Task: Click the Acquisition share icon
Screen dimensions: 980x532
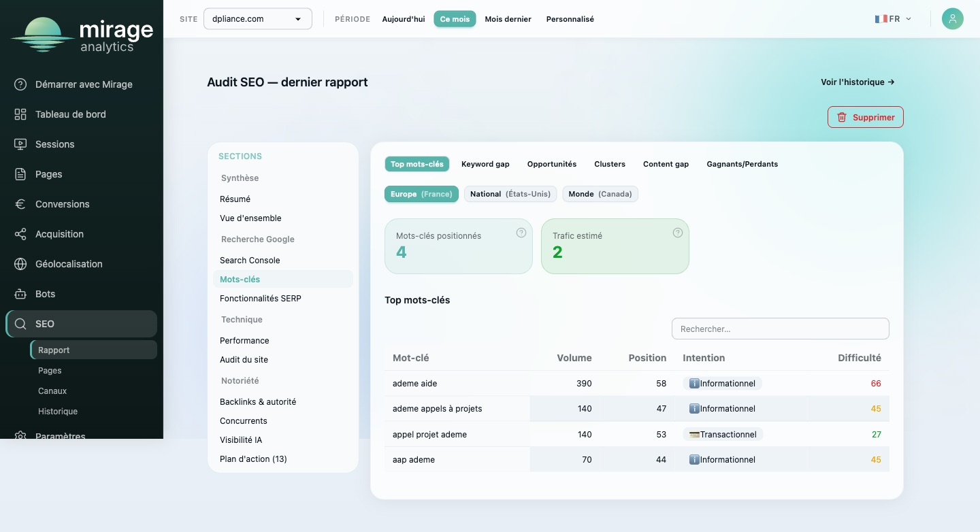Action: pos(20,234)
